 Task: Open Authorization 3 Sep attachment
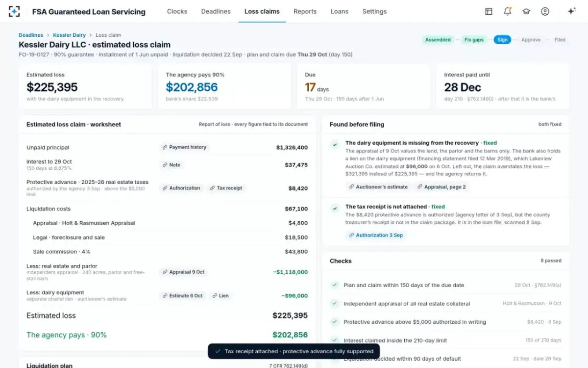pos(376,235)
